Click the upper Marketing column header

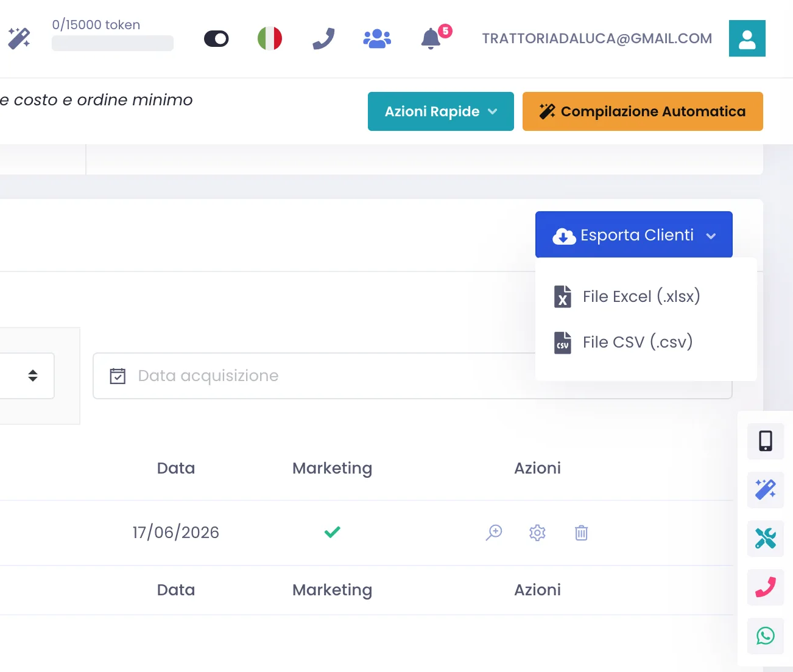click(x=332, y=468)
